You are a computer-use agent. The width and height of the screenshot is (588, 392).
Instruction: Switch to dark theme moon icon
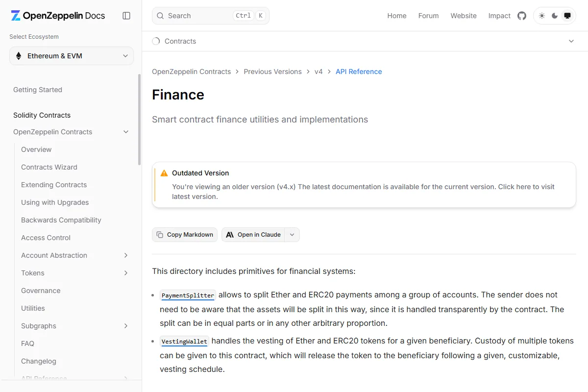point(555,16)
